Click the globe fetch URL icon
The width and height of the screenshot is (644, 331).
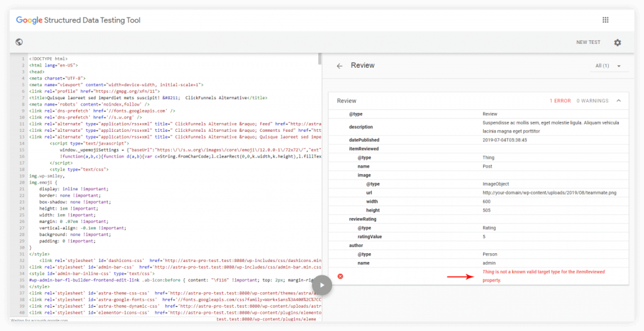19,42
